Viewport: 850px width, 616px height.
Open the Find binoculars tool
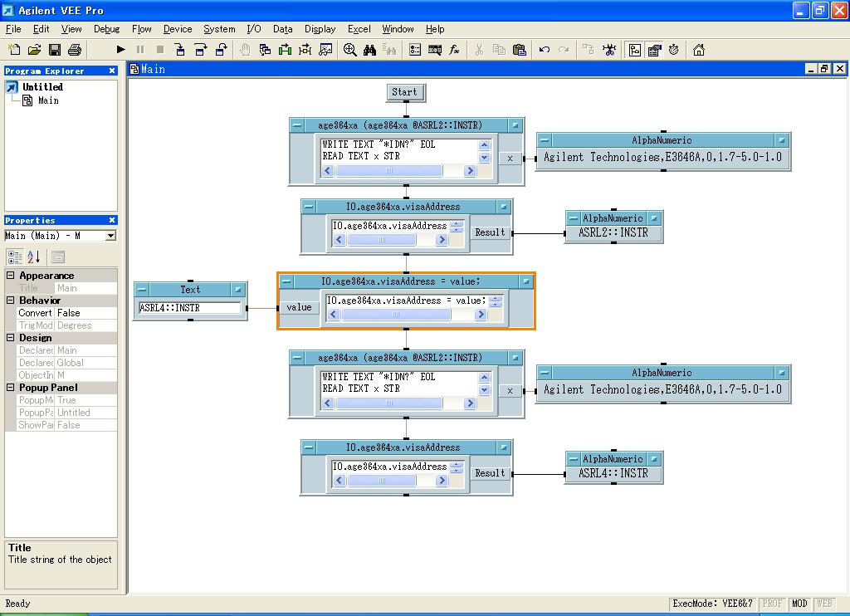(370, 50)
